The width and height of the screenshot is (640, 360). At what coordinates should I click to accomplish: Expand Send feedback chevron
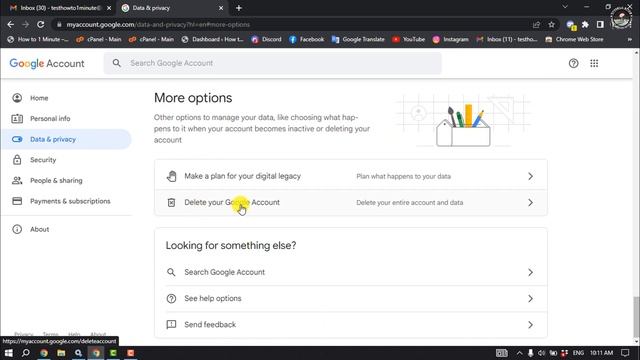[x=530, y=324]
